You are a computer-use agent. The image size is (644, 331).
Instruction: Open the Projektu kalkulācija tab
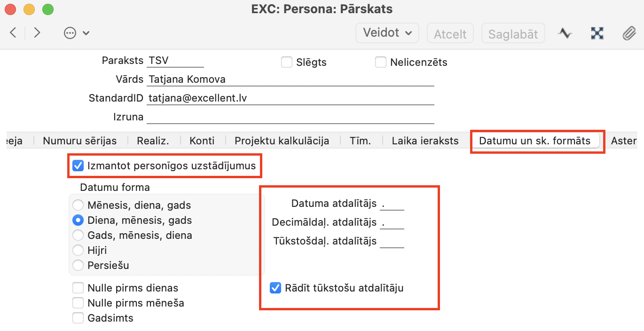point(282,141)
